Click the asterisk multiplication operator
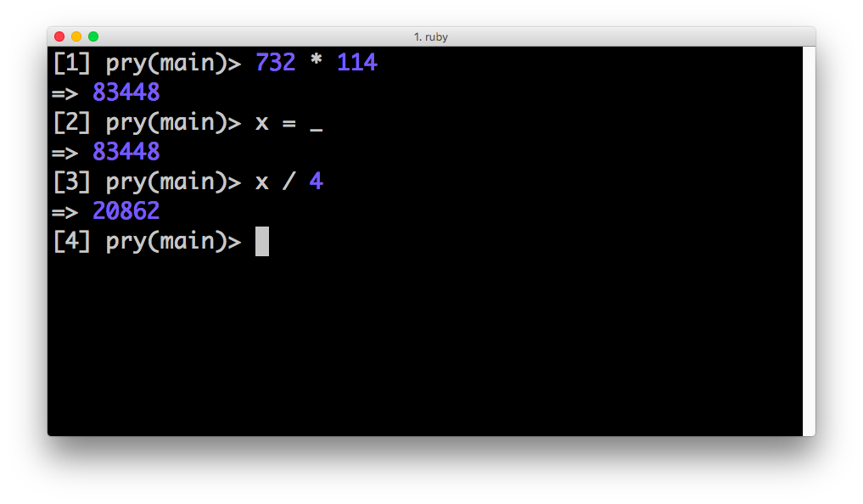 (x=316, y=60)
